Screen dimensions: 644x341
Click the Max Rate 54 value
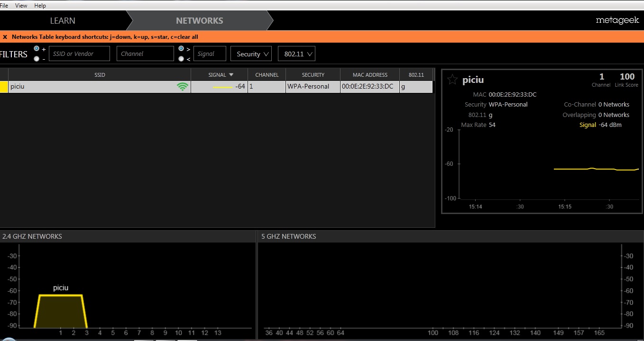492,125
